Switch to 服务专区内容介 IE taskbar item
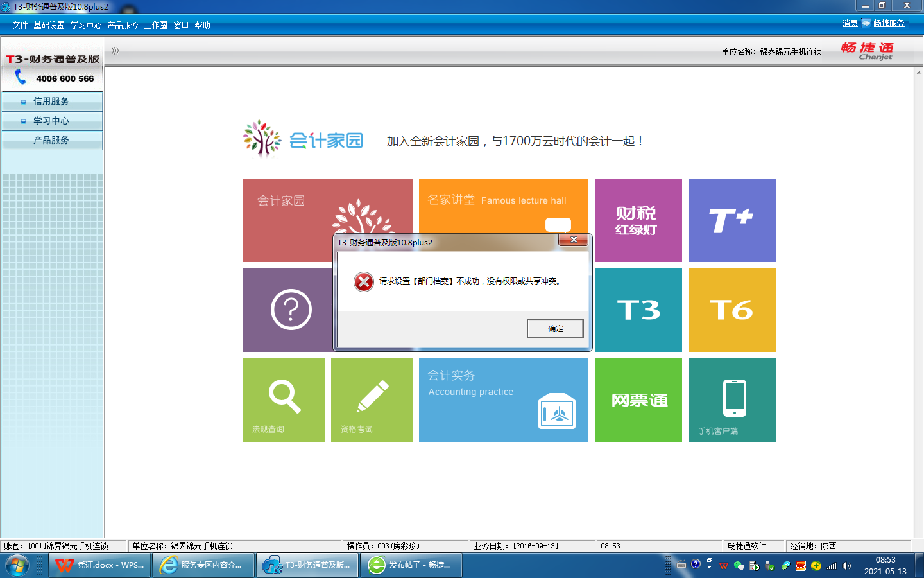The width and height of the screenshot is (924, 578). (203, 565)
